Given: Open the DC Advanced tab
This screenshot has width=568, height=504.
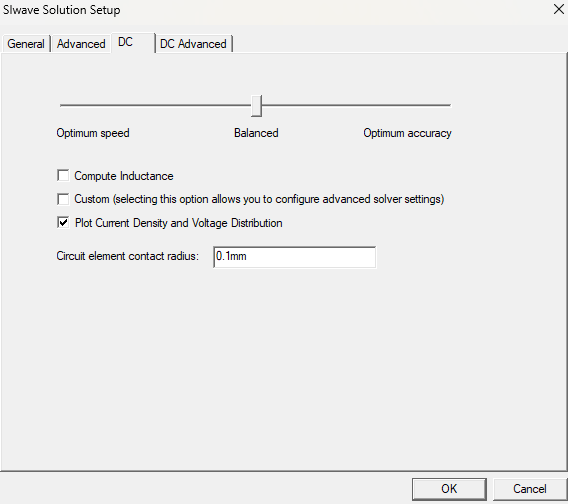Looking at the screenshot, I should [x=193, y=44].
